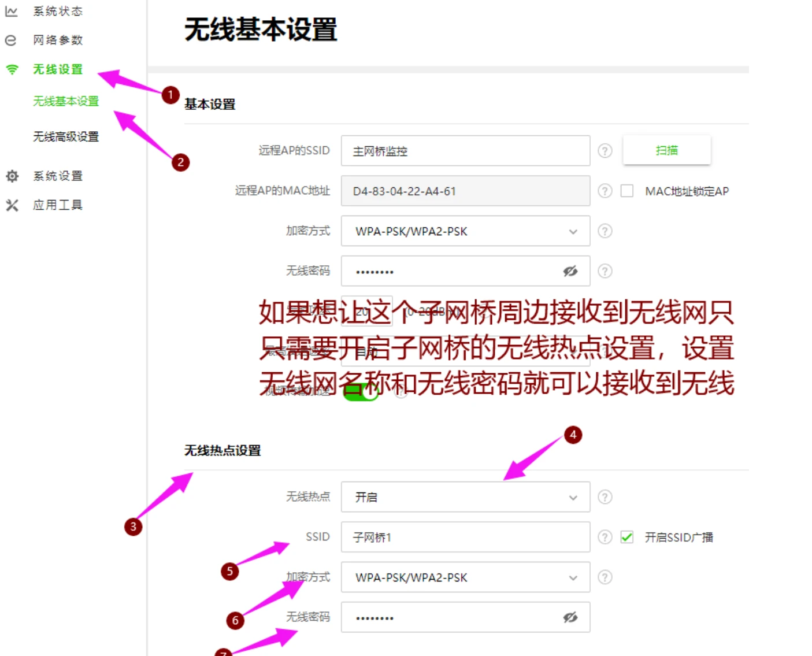Viewport: 812px width, 656px height.
Task: Click help icon beside the hotspot SSID field
Action: pyautogui.click(x=605, y=537)
